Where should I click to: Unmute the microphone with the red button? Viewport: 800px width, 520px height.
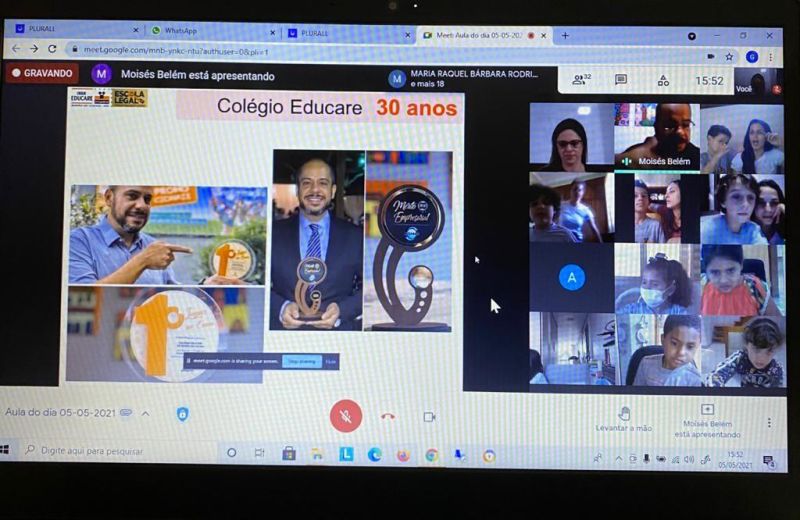coord(345,416)
